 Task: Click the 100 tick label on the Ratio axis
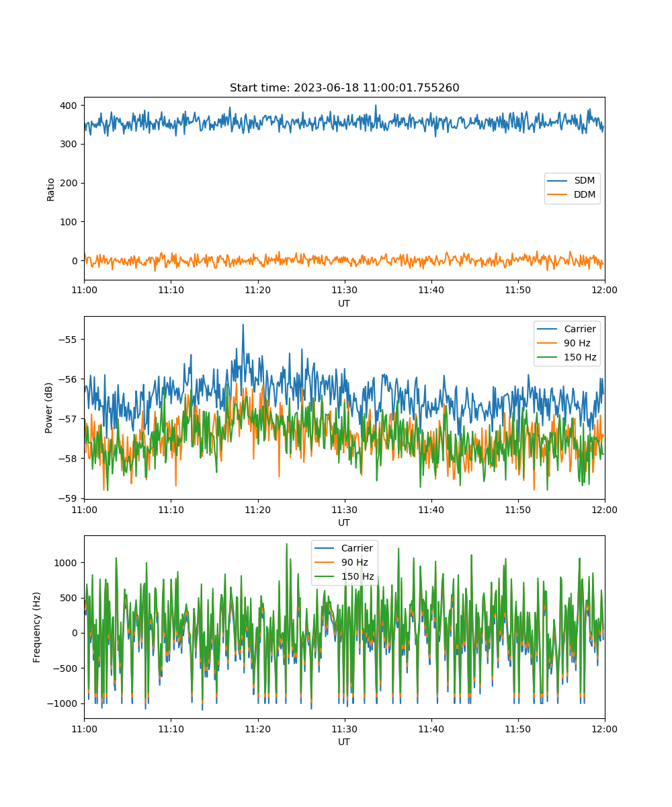point(70,222)
